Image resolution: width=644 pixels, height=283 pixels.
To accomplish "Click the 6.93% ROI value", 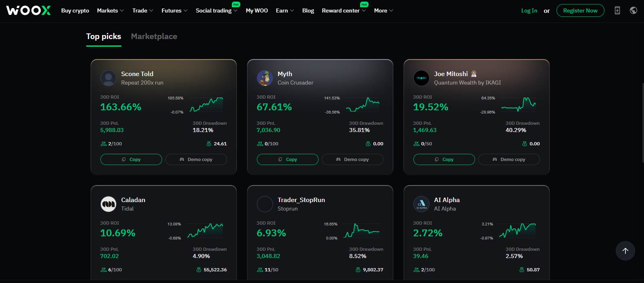I will point(271,233).
